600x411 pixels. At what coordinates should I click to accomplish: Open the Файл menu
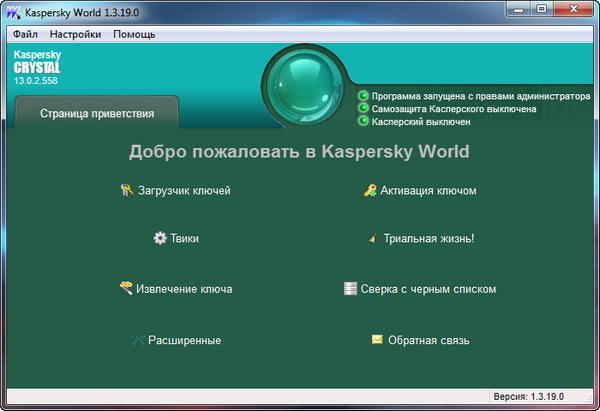tap(25, 34)
